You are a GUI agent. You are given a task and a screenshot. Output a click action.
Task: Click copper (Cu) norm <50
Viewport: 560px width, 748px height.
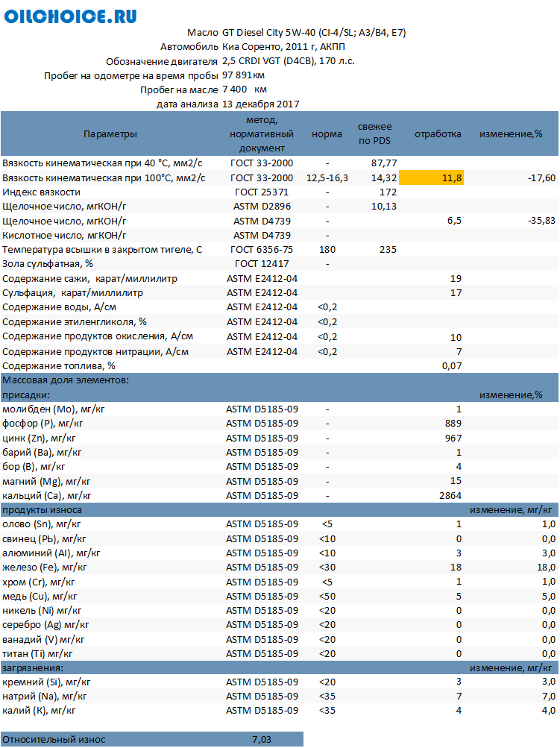327,597
